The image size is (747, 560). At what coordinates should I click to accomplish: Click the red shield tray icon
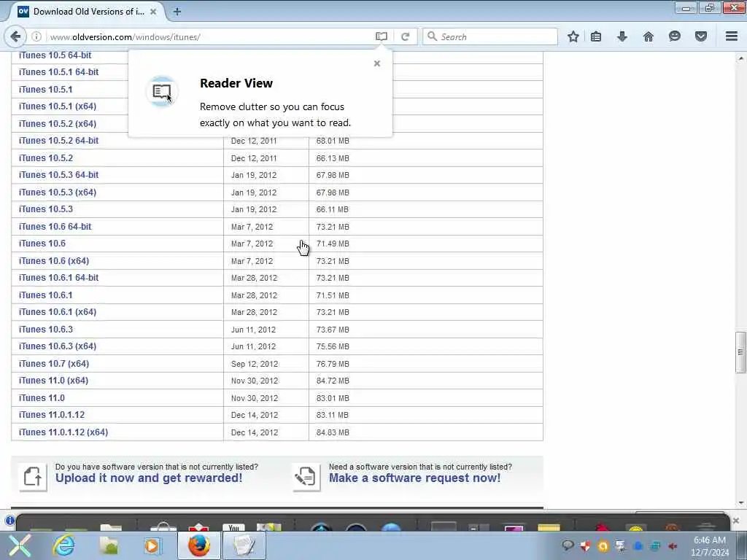586,546
